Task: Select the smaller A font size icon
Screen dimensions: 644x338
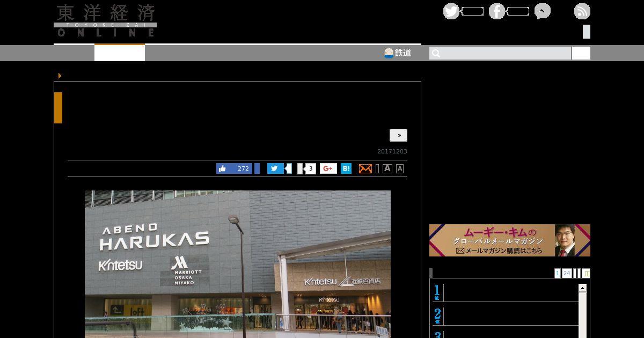Action: coord(400,168)
